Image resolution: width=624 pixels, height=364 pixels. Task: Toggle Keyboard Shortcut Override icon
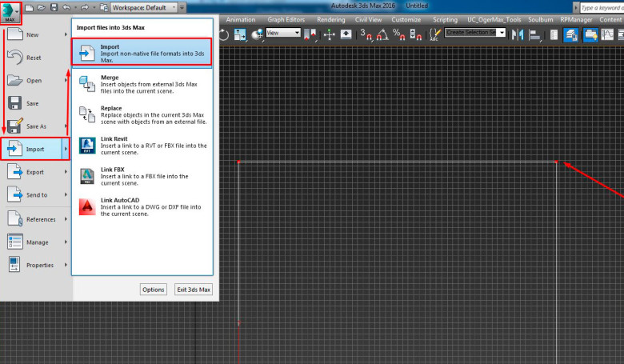[x=346, y=34]
